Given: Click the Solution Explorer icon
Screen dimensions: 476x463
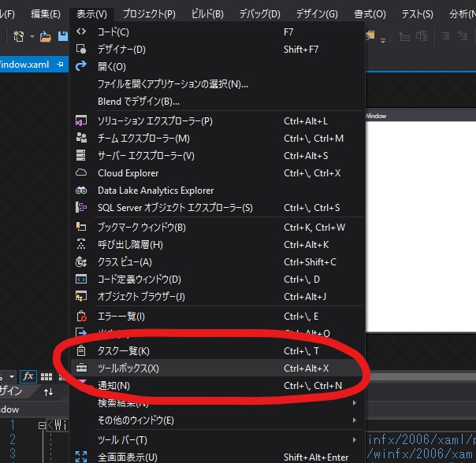Looking at the screenshot, I should [x=81, y=120].
